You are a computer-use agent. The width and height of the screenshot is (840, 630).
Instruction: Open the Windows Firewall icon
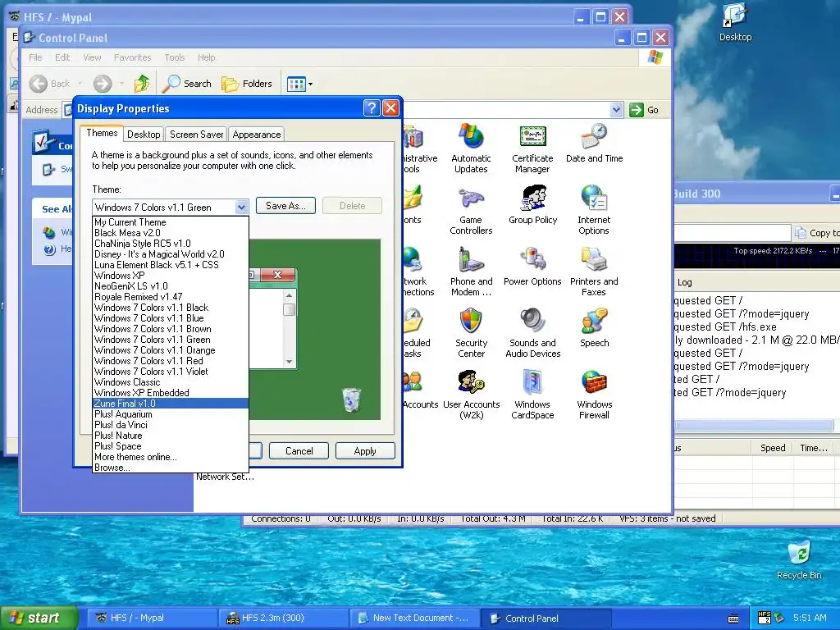(594, 395)
